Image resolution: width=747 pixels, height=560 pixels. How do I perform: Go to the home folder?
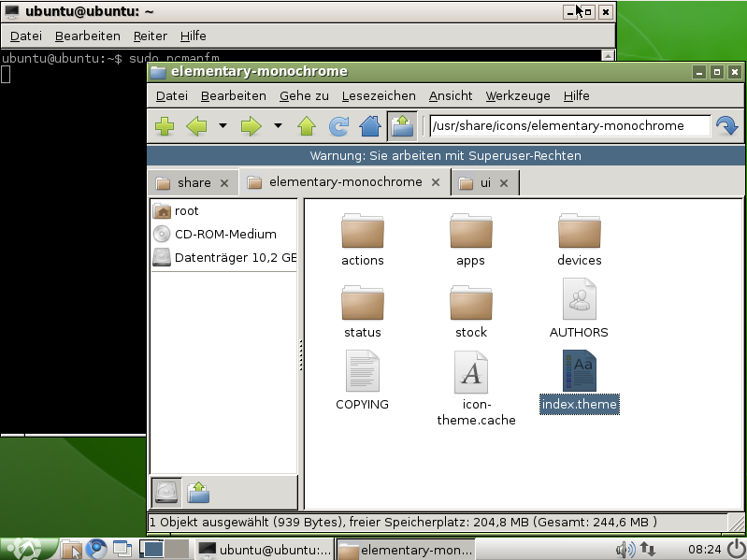pyautogui.click(x=370, y=126)
